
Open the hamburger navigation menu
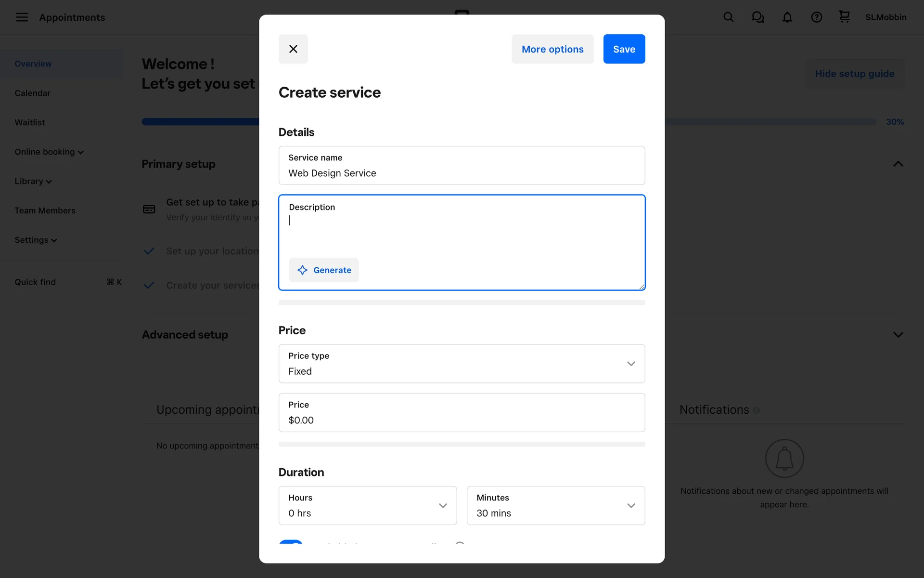[22, 17]
